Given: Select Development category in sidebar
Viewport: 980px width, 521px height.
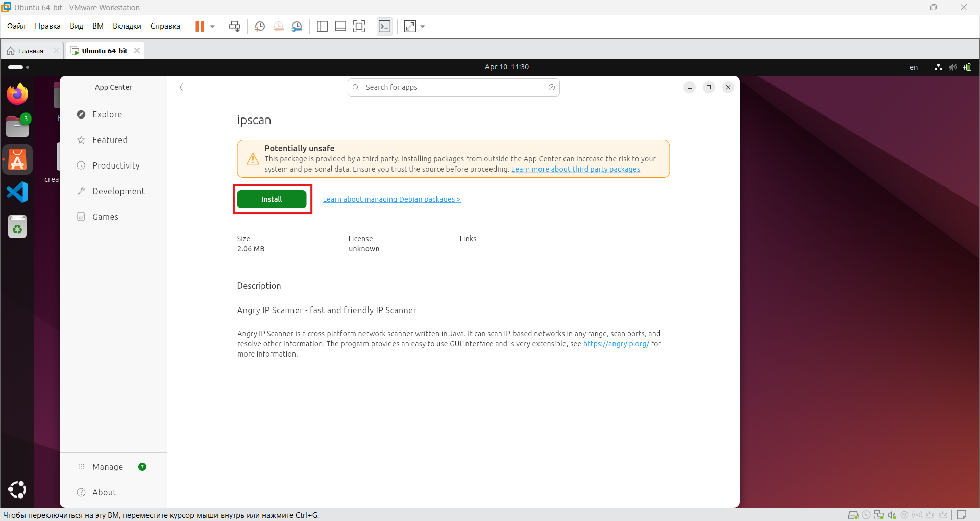Looking at the screenshot, I should tap(118, 191).
